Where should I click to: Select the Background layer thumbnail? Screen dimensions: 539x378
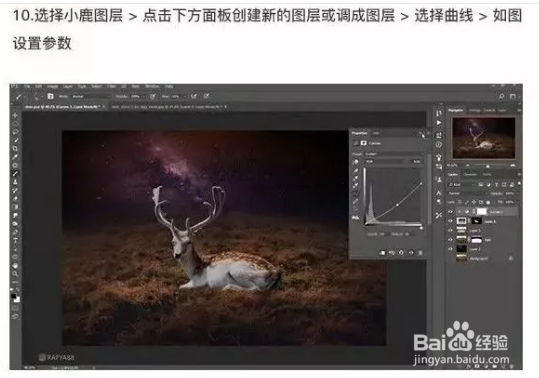point(461,258)
